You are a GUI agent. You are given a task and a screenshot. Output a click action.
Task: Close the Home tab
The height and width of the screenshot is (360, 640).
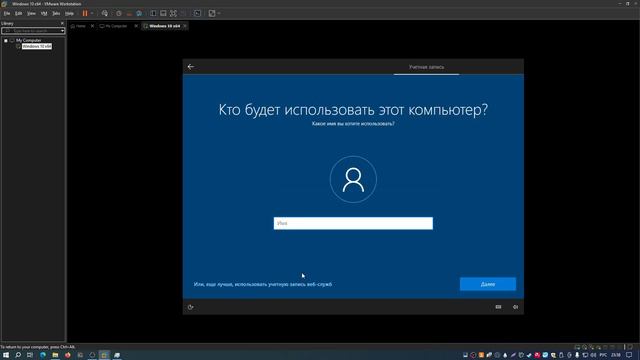click(x=92, y=26)
